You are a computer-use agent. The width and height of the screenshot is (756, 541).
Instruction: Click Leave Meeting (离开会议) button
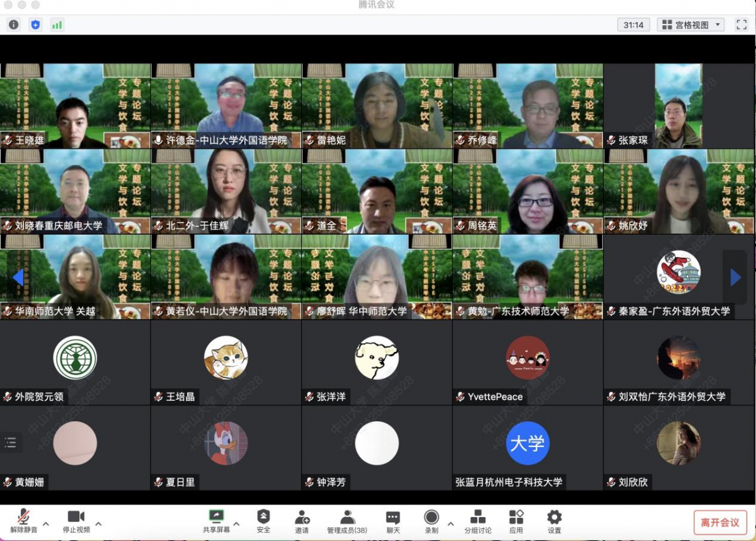pos(720,523)
